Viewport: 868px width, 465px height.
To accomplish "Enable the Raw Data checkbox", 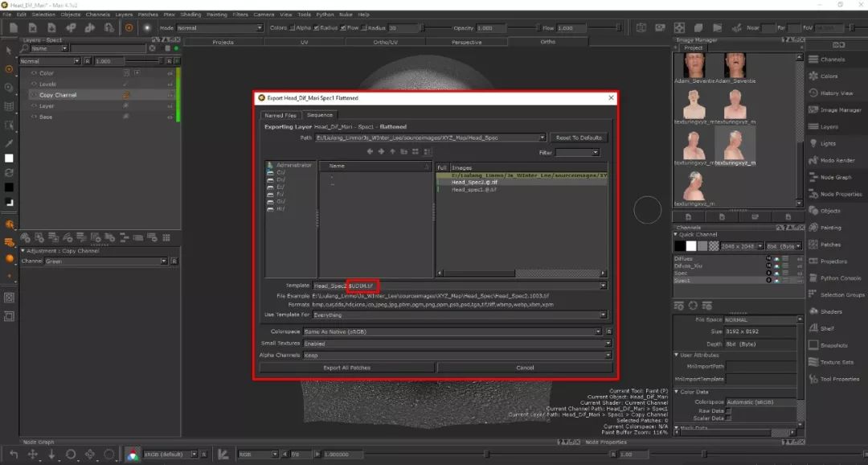I will point(729,410).
